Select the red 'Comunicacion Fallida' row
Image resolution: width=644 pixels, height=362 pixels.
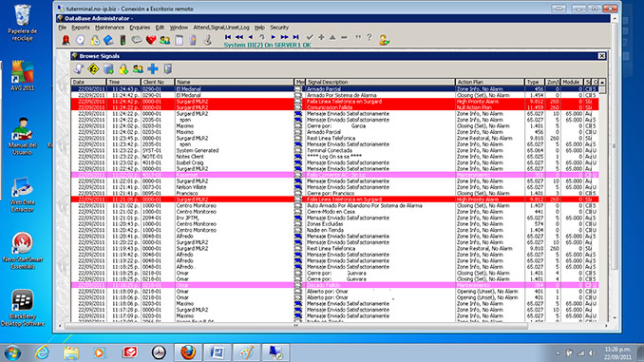[334, 107]
